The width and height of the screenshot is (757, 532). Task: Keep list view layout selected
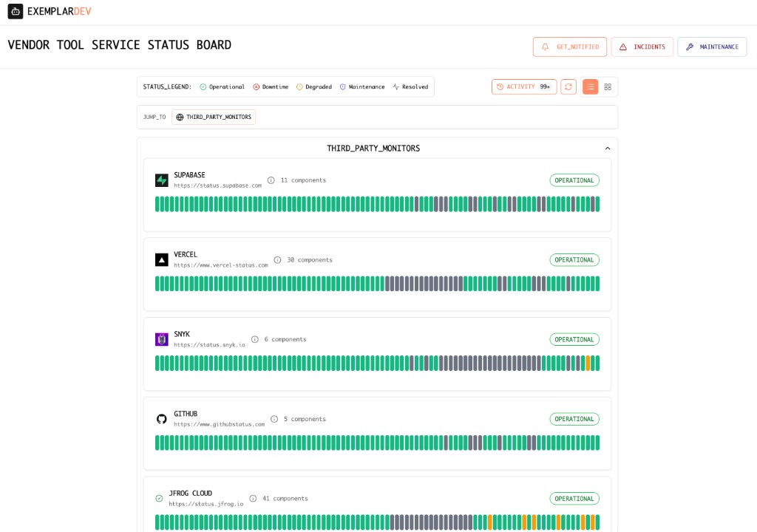tap(590, 86)
